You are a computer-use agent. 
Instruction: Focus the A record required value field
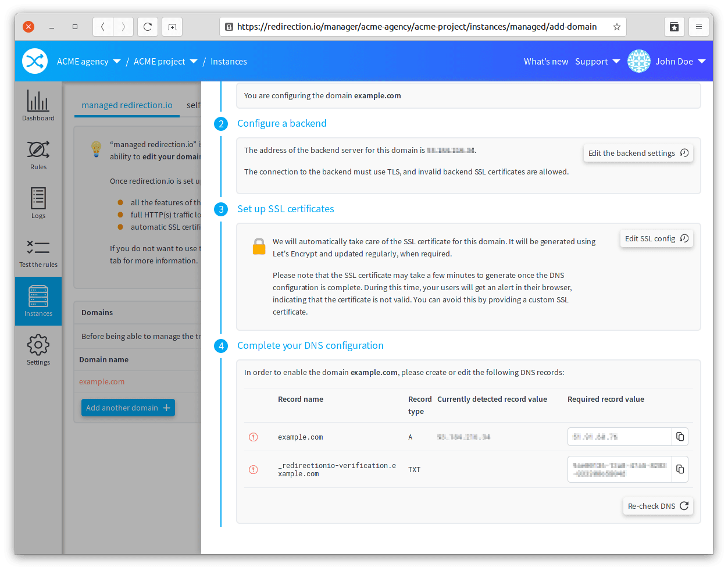coord(620,437)
